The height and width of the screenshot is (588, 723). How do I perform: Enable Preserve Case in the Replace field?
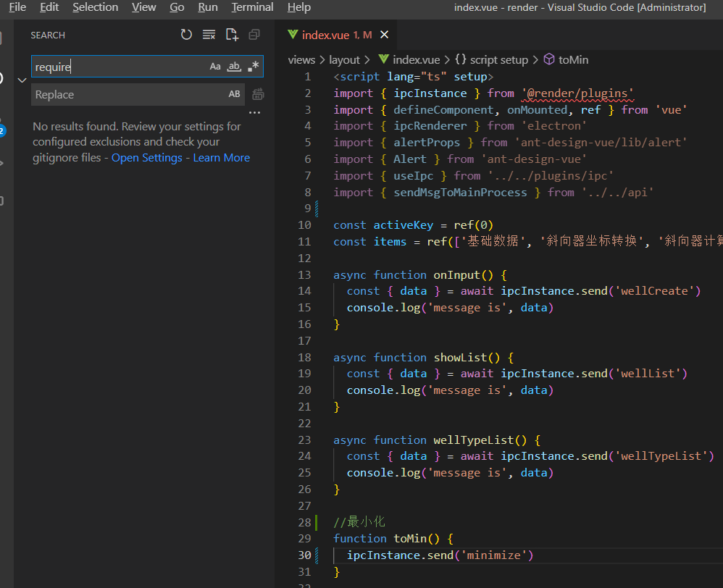pos(234,94)
